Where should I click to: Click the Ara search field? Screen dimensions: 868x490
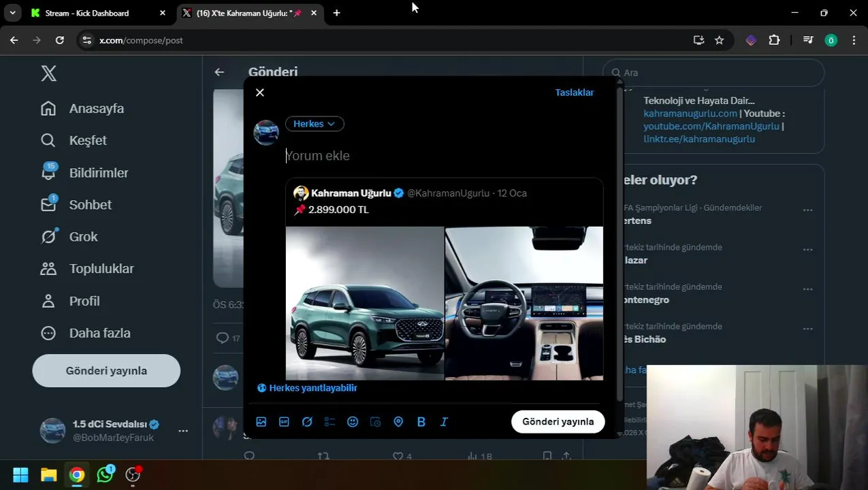713,73
